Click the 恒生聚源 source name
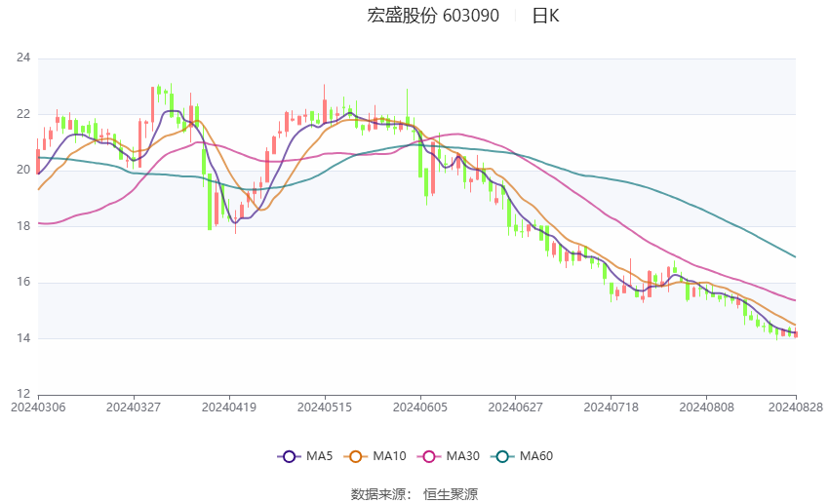 click(x=451, y=494)
